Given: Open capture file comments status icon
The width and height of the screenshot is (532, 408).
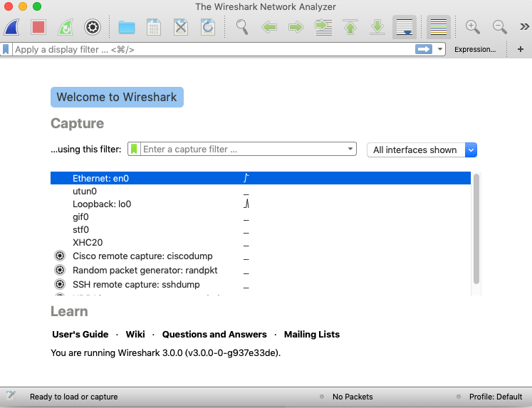Looking at the screenshot, I should pyautogui.click(x=11, y=396).
